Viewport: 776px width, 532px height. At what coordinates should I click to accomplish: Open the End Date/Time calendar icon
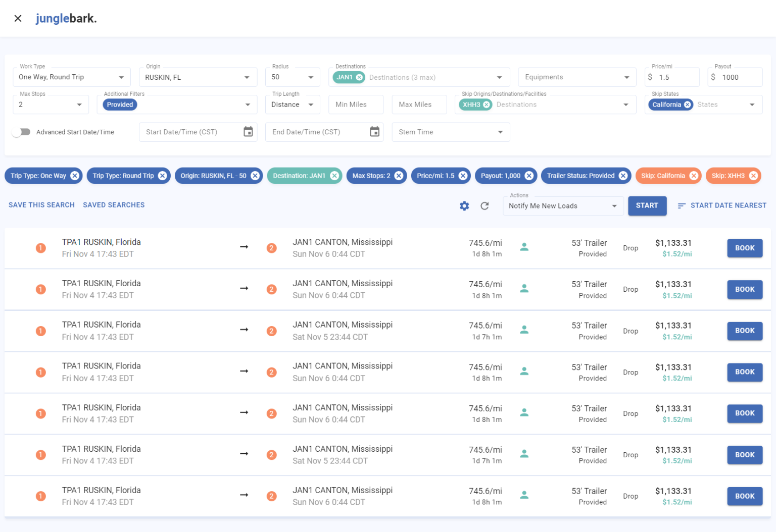click(x=374, y=132)
